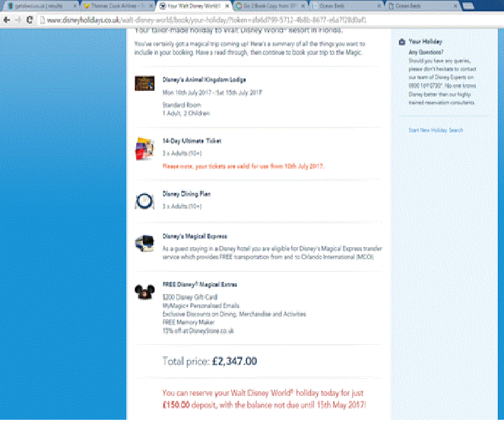This screenshot has height=421, width=504.
Task: Click the 14-Day Ultimate Ticket image
Action: 145,148
